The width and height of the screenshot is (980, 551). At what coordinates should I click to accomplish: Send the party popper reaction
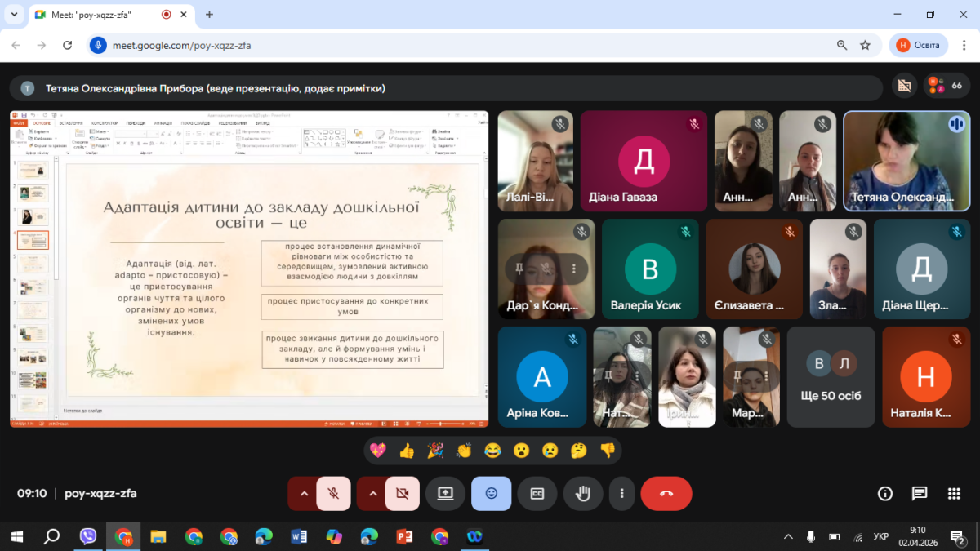[435, 451]
